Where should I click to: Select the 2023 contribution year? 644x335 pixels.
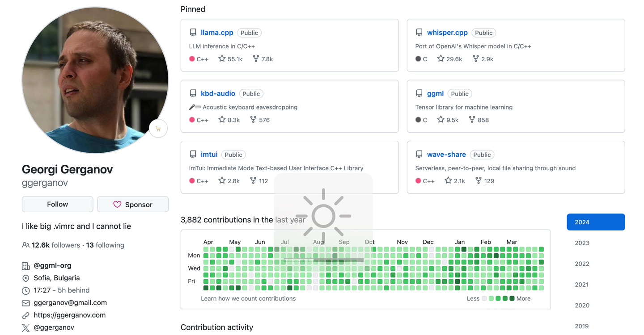[582, 243]
